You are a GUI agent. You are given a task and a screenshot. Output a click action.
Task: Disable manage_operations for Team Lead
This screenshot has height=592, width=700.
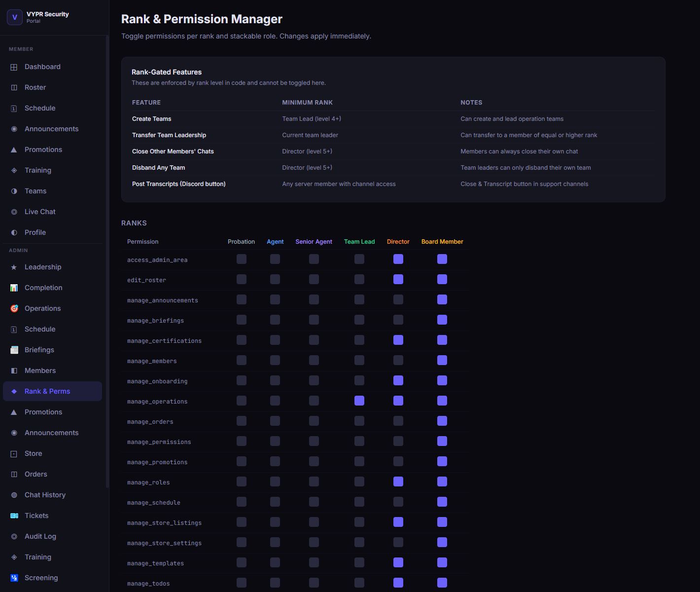359,401
